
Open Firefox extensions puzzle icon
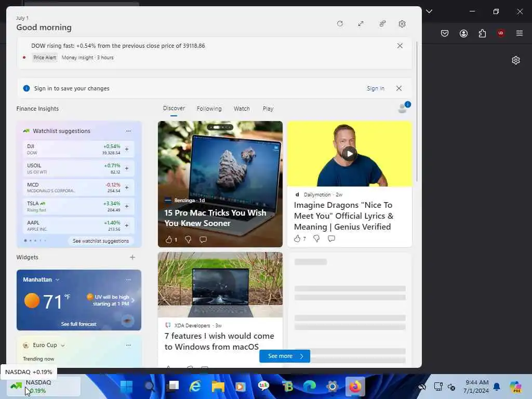click(x=482, y=33)
